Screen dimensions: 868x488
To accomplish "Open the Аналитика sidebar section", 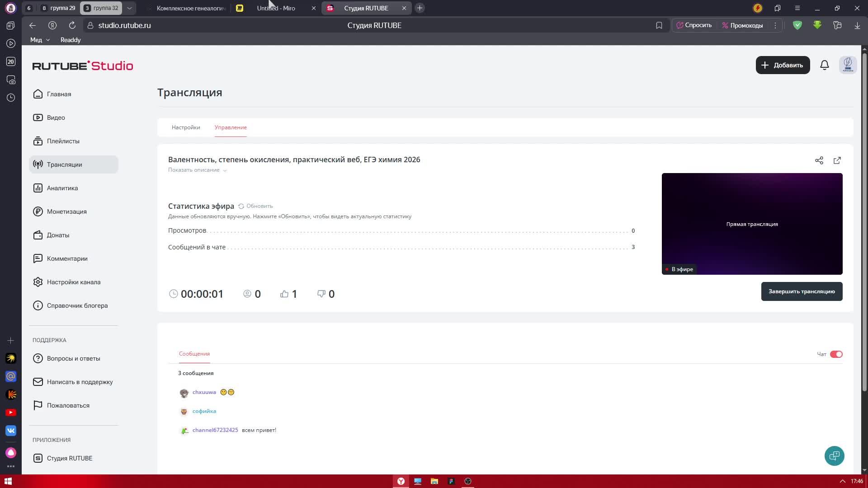I will coord(62,188).
